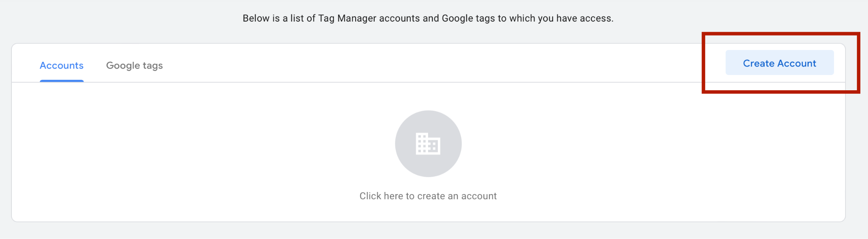Click the Create Account button

(779, 63)
